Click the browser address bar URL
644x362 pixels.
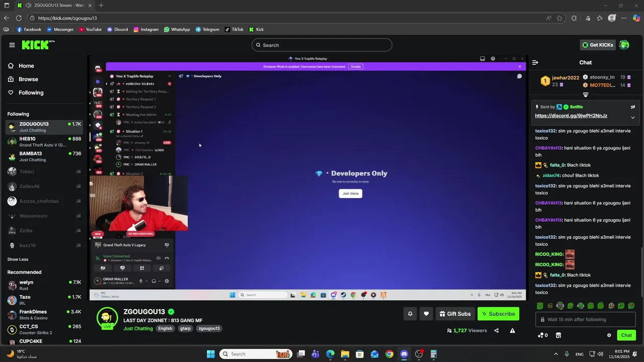(x=67, y=18)
